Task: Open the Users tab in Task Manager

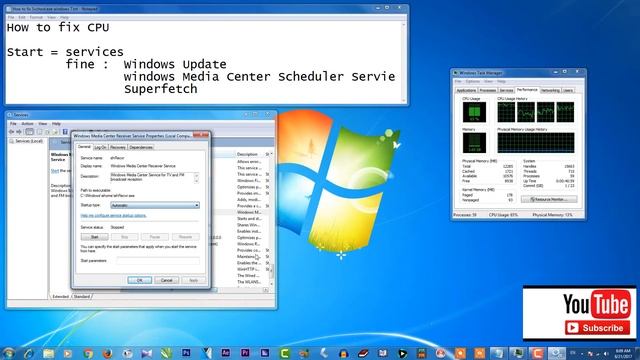Action: tap(568, 90)
